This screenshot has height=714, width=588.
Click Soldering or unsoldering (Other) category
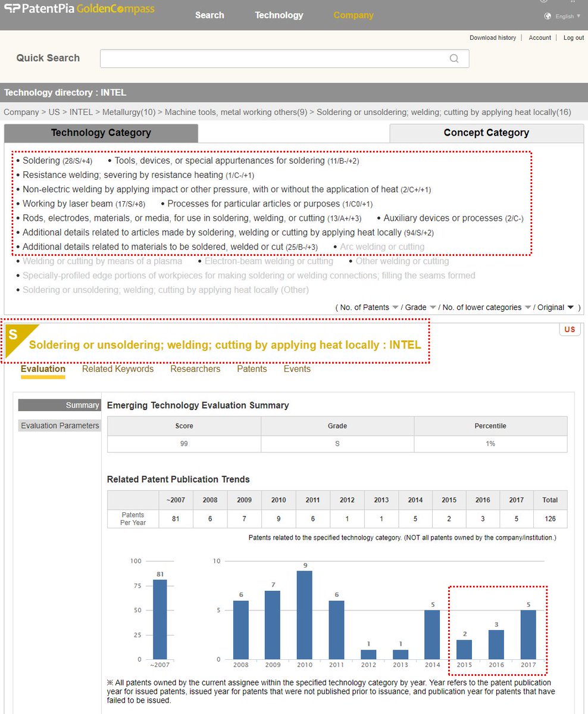(x=165, y=290)
